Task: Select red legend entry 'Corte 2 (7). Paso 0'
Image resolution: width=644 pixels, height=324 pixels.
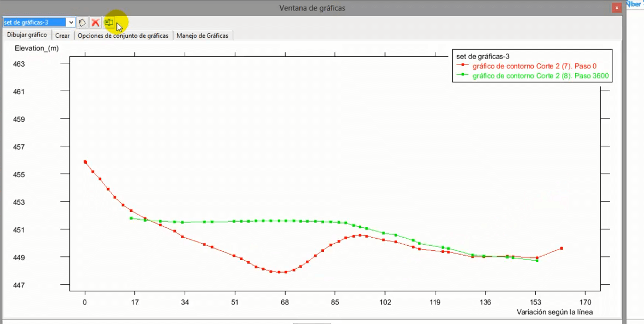Action: click(x=534, y=66)
